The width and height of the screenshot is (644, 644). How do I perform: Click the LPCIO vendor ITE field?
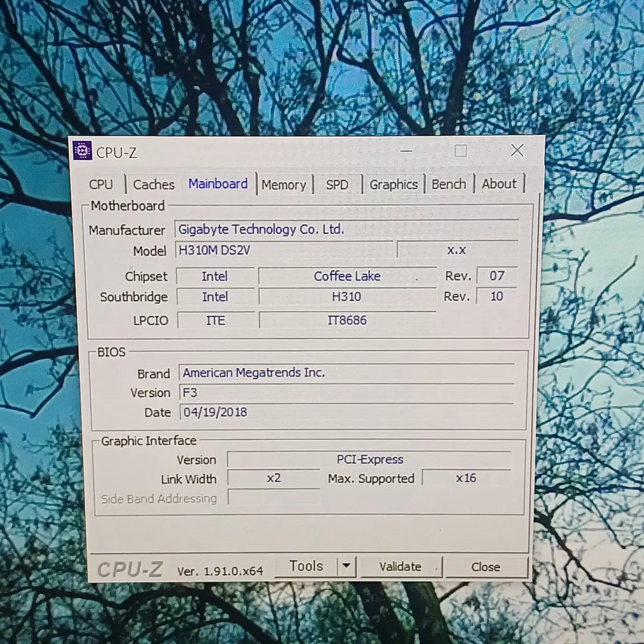(x=216, y=320)
